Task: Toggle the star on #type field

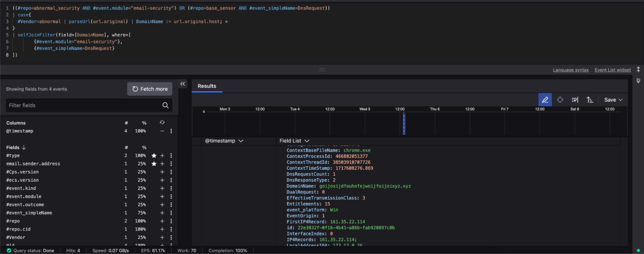Action: [x=154, y=156]
